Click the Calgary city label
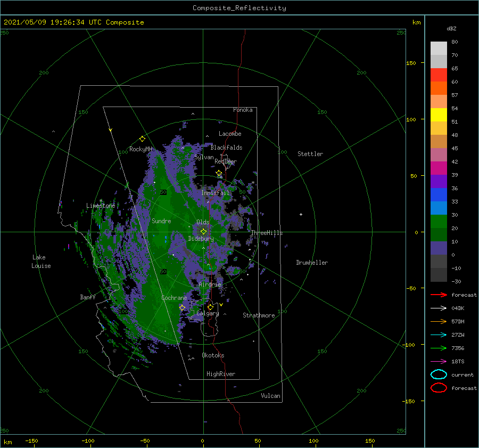 [x=208, y=313]
